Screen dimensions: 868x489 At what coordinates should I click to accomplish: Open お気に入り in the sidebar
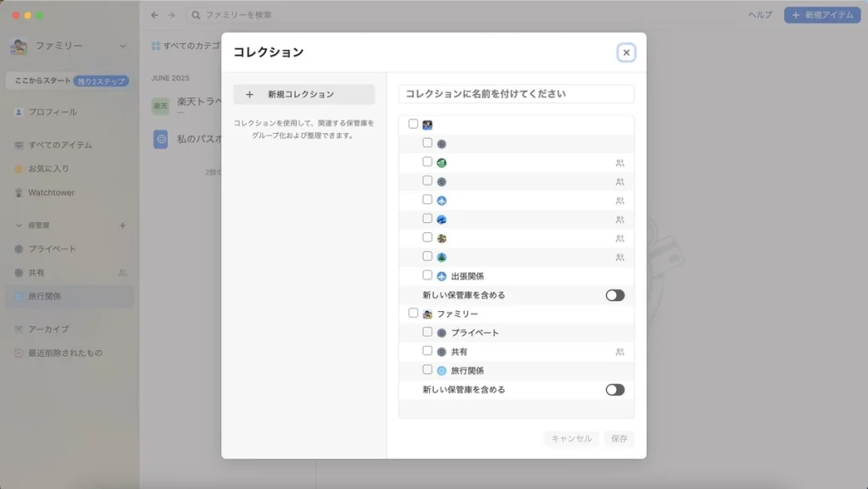[48, 169]
